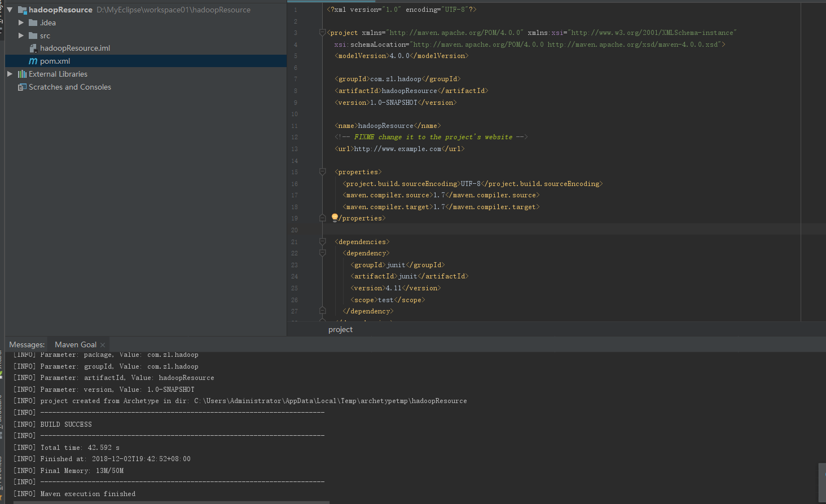Close the Maven Goal tab
This screenshot has width=826, height=504.
point(103,345)
